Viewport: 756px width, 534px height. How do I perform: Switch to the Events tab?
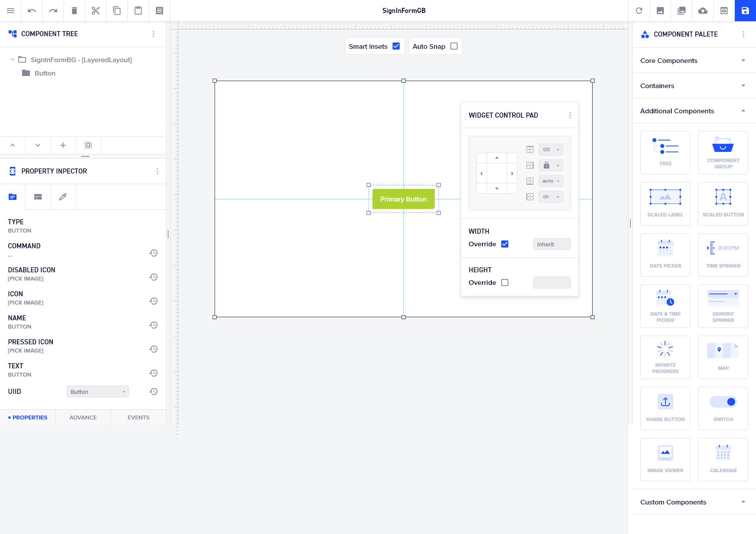[x=138, y=418]
